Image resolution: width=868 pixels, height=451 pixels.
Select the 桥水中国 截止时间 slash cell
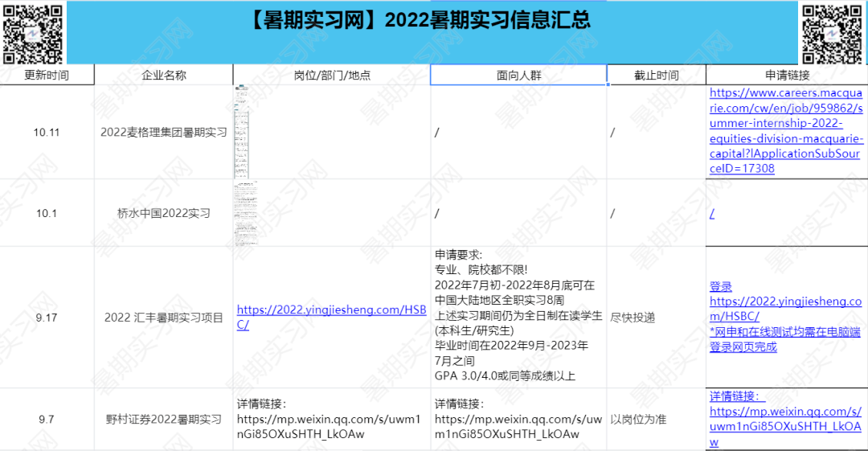click(657, 213)
